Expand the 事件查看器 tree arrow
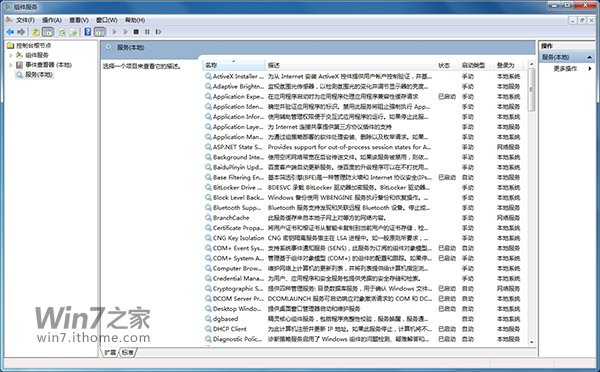The height and width of the screenshot is (372, 600). [11, 65]
